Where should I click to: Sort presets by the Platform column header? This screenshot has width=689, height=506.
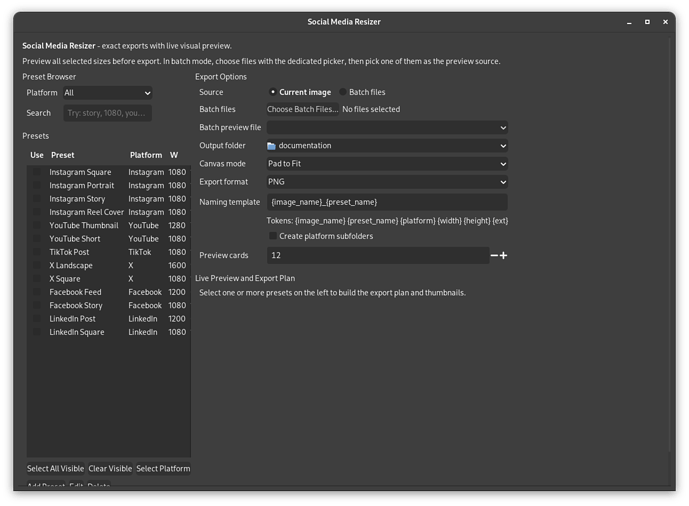tap(146, 155)
